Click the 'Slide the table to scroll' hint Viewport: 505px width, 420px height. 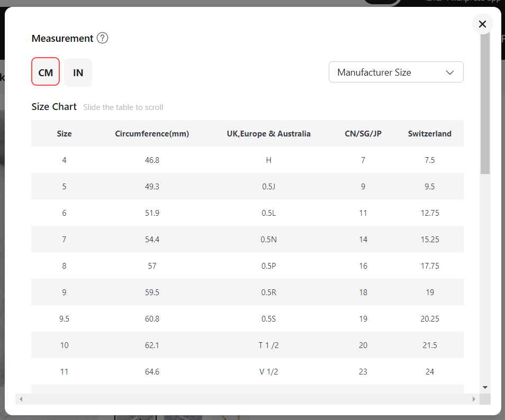(123, 107)
